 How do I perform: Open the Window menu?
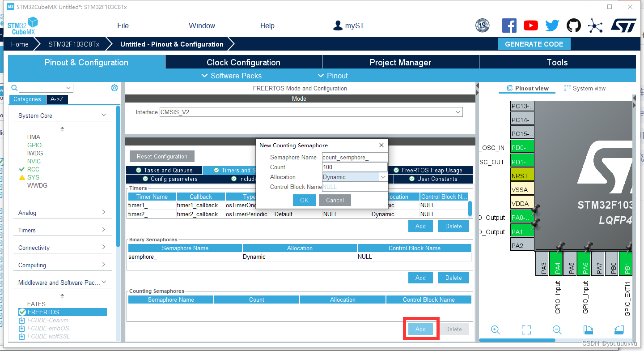click(x=202, y=26)
